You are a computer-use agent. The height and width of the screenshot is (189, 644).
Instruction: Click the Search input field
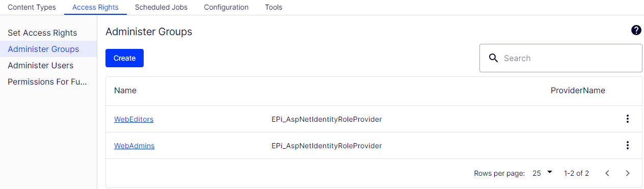pos(560,58)
